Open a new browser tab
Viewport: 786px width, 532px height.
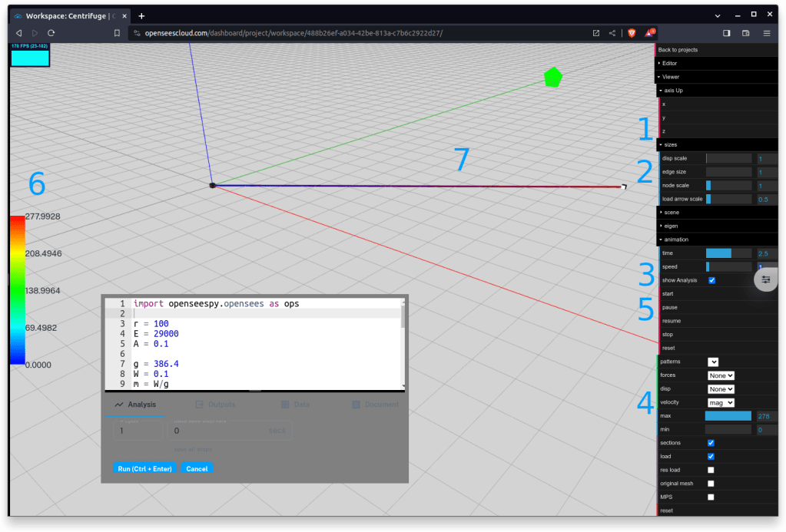[141, 15]
